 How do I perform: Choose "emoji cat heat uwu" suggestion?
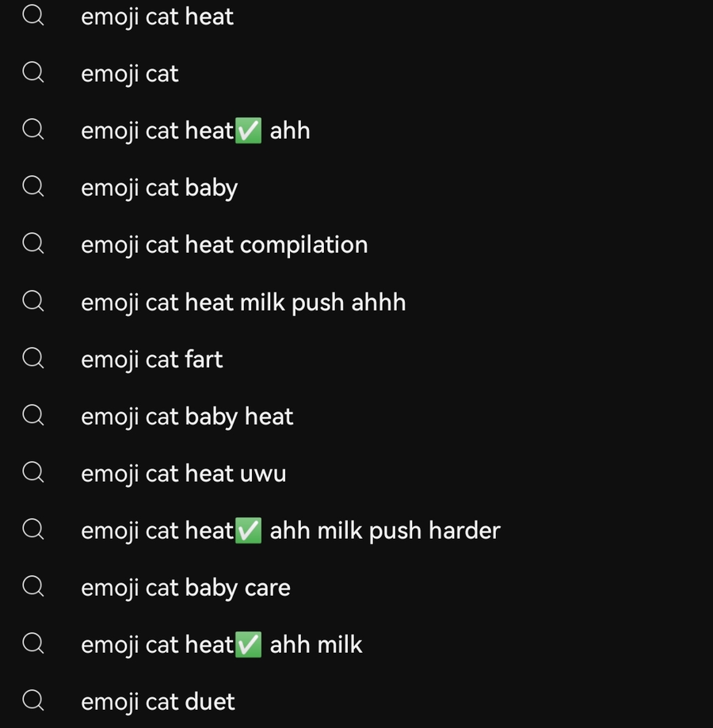click(x=184, y=473)
